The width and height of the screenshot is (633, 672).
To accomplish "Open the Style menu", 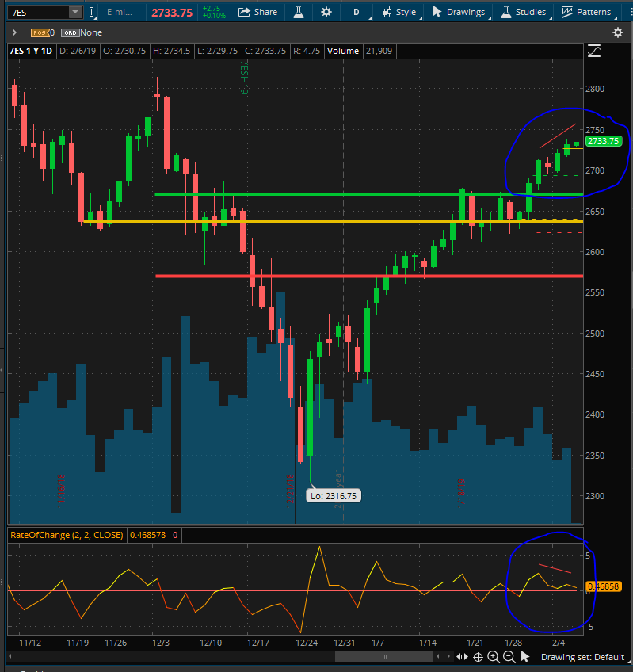I will pyautogui.click(x=399, y=12).
